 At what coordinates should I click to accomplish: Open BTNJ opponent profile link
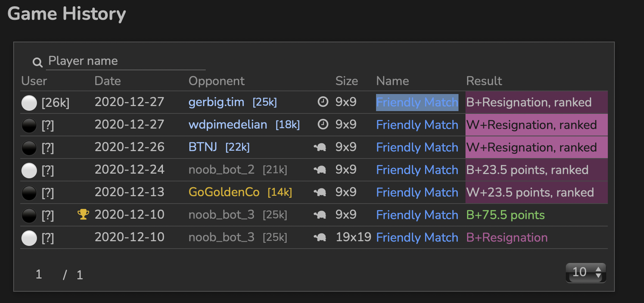pos(203,147)
